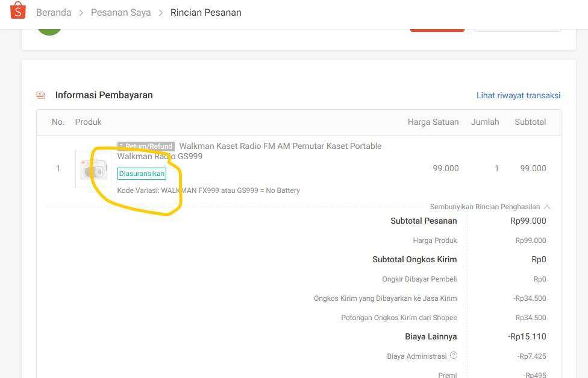The image size is (588, 378).
Task: Click the 1 Return/Refund label
Action: pyautogui.click(x=146, y=146)
